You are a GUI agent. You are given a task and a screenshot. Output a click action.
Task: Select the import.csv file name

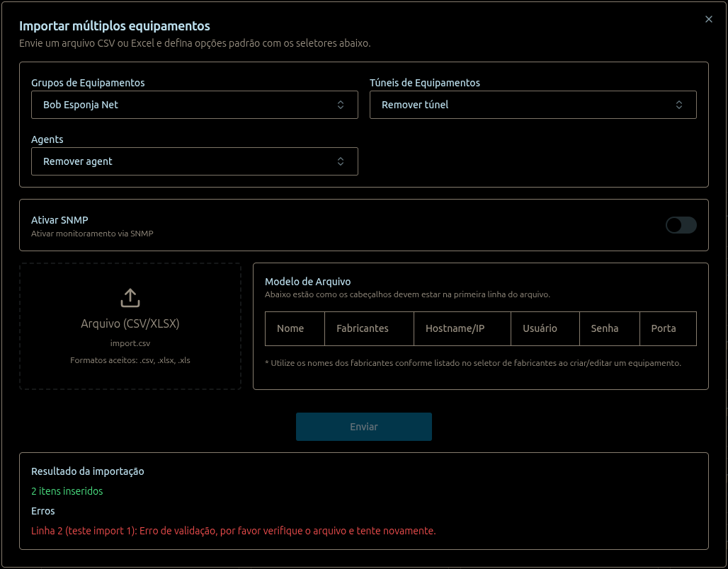tap(130, 343)
